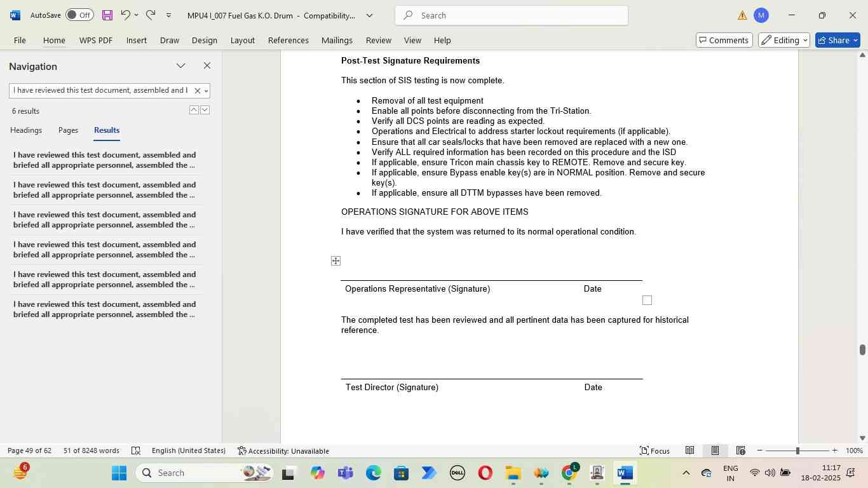Viewport: 868px width, 488px height.
Task: Click the Undo icon
Action: (126, 15)
